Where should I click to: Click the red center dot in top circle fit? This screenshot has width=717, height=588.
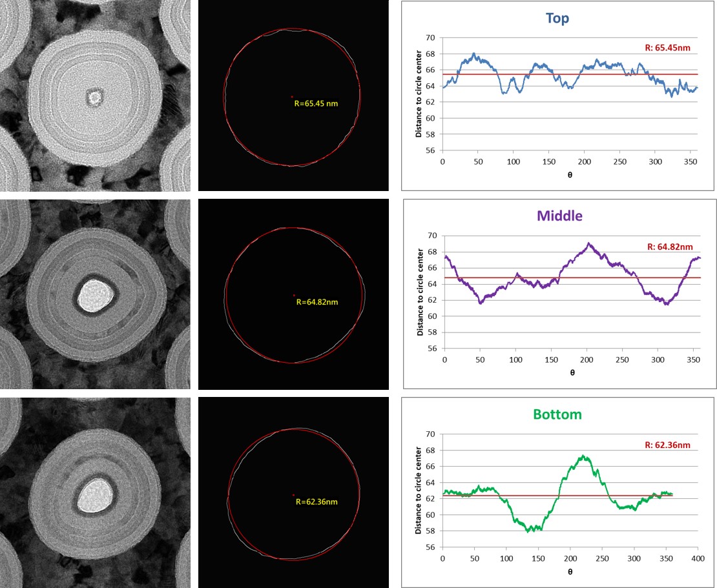pos(292,97)
